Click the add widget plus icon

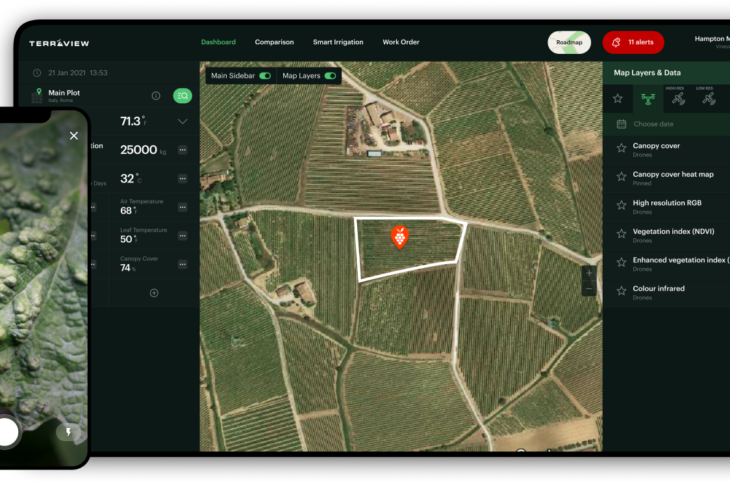[154, 293]
